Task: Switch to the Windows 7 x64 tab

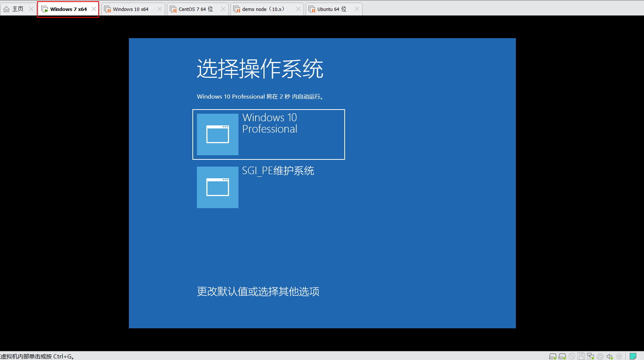Action: 68,9
